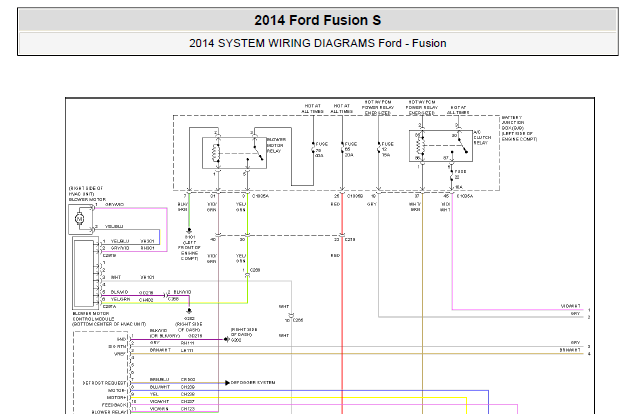Viewport: 643px width, 414px height.
Task: Click the "MOTOR-" pin label
Action: tap(117, 390)
